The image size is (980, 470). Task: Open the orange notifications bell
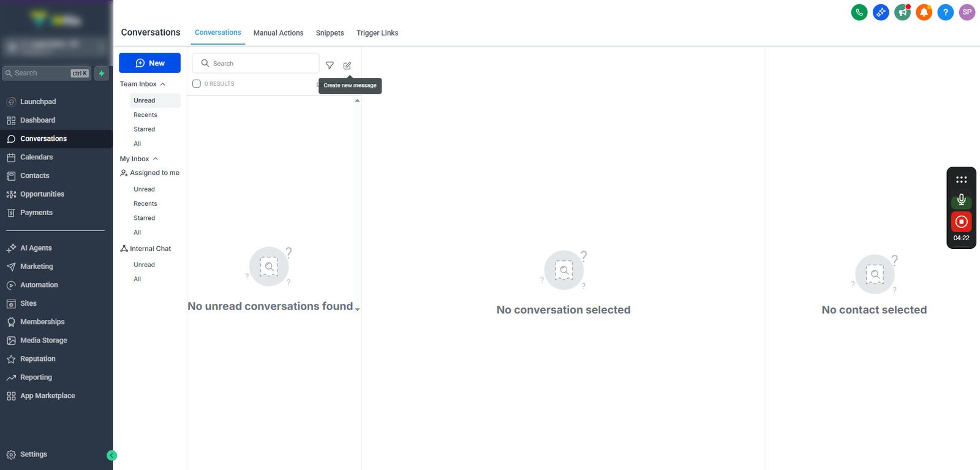[x=924, y=12]
